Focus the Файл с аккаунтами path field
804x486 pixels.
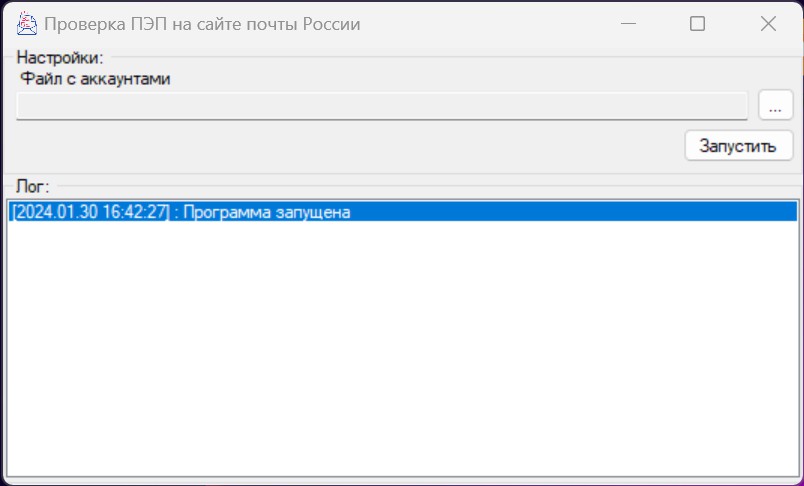pyautogui.click(x=382, y=106)
